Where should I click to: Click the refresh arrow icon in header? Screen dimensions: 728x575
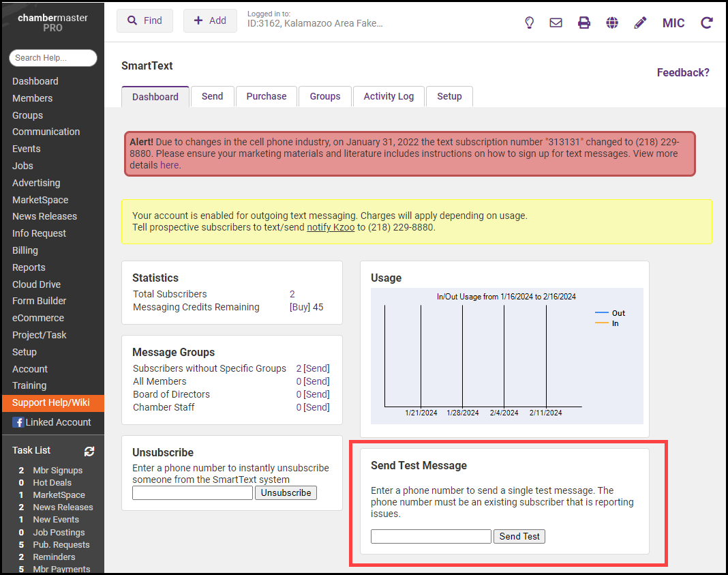pyautogui.click(x=707, y=23)
